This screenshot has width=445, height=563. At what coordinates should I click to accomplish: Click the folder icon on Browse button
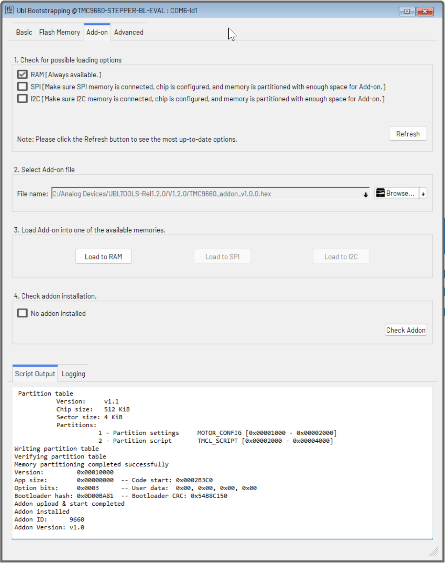380,193
